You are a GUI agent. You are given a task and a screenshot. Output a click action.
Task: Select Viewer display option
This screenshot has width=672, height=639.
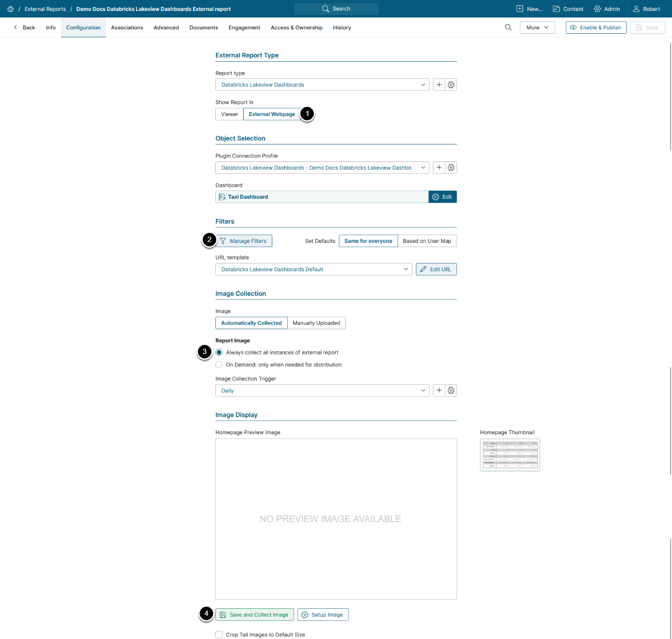coord(229,114)
